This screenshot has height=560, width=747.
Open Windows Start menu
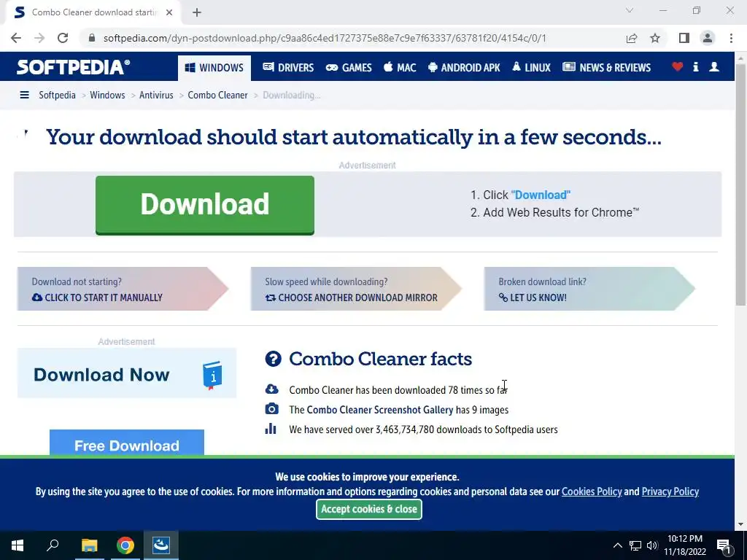click(x=18, y=545)
